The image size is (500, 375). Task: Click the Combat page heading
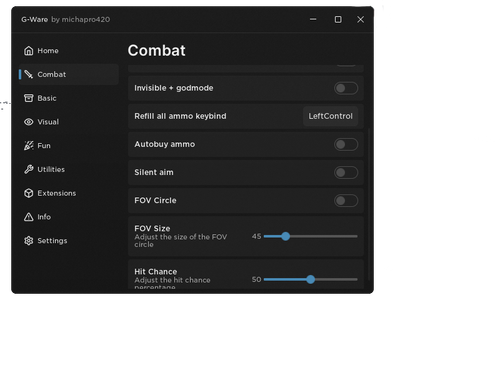coord(156,51)
